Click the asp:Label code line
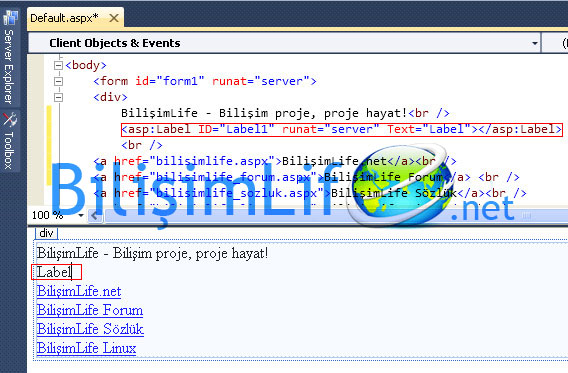The width and height of the screenshot is (568, 373). (x=342, y=129)
